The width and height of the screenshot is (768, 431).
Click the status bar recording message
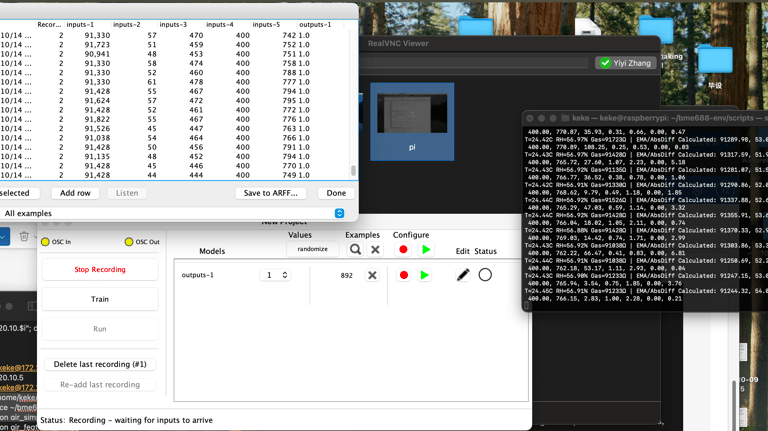[126, 420]
